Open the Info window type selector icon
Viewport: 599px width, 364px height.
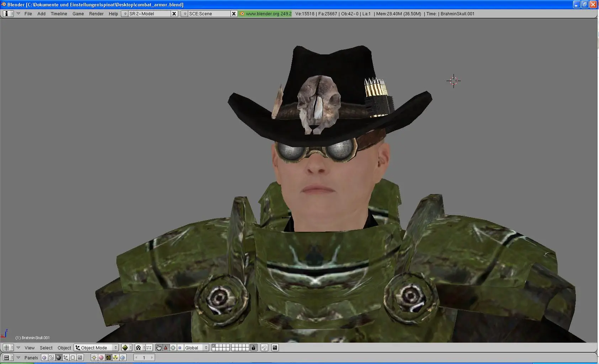click(x=8, y=14)
